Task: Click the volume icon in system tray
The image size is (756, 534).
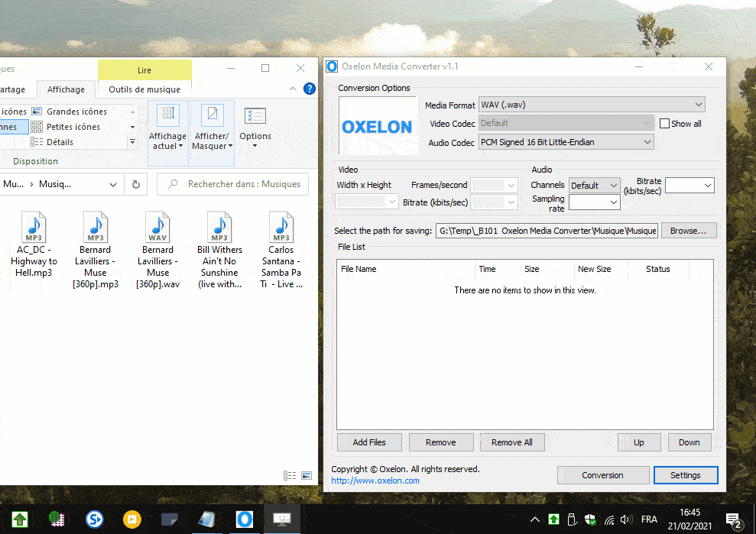Action: [x=626, y=519]
